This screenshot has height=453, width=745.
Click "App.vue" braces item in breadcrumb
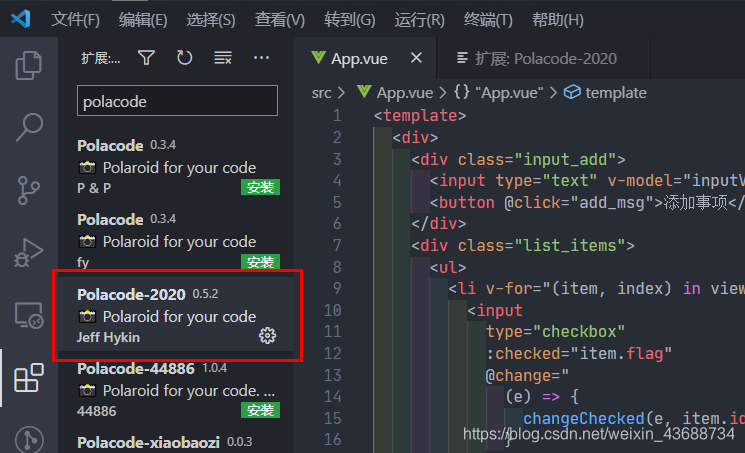coord(498,93)
